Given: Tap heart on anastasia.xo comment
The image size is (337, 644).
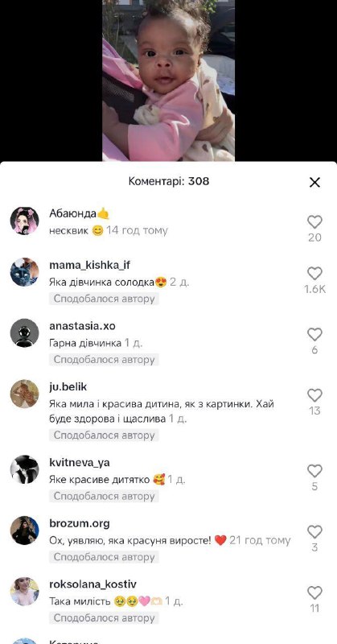Looking at the screenshot, I should coord(314,335).
